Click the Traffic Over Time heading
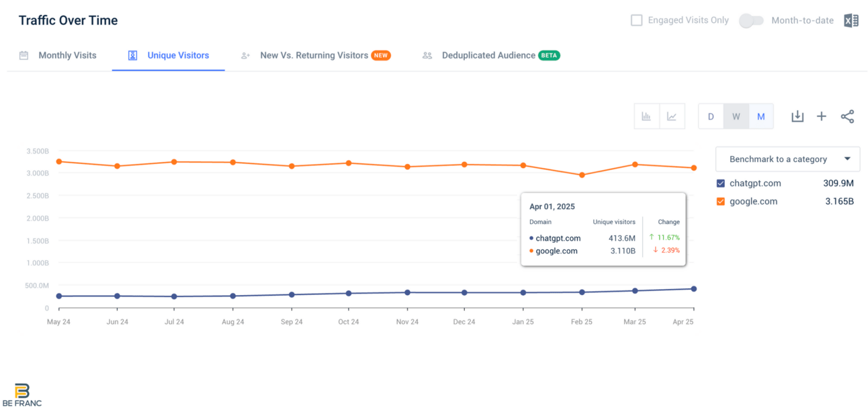This screenshot has height=410, width=868. (x=68, y=20)
